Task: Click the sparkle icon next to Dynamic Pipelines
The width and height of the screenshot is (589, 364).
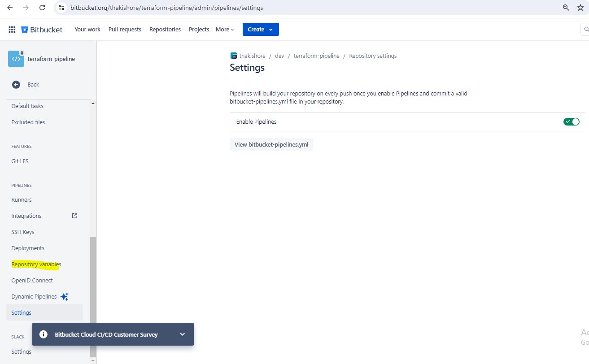Action: click(65, 297)
